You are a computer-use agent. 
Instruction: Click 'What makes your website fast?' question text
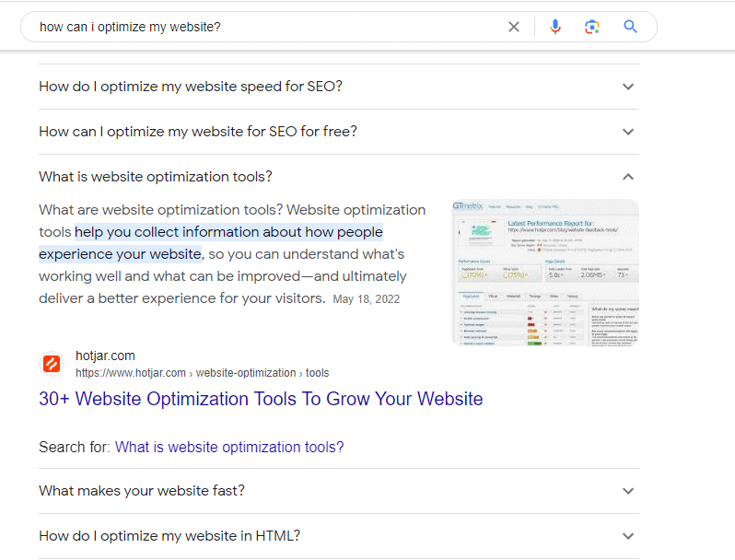142,491
